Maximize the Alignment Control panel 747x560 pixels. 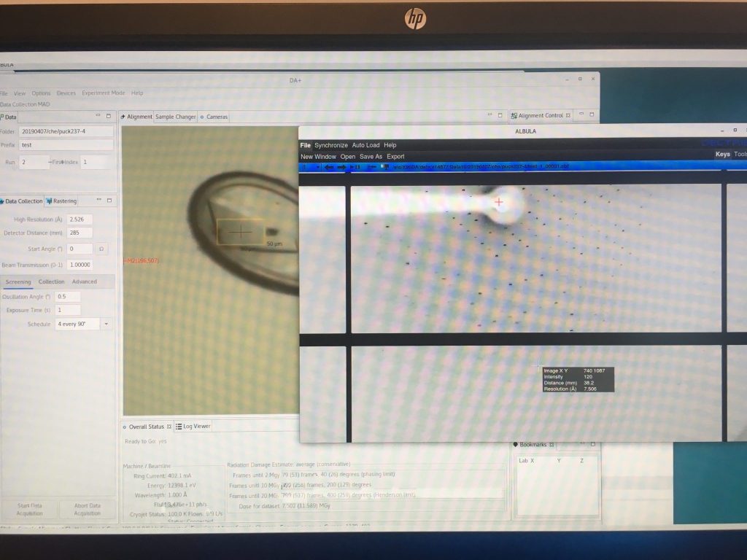[x=592, y=115]
